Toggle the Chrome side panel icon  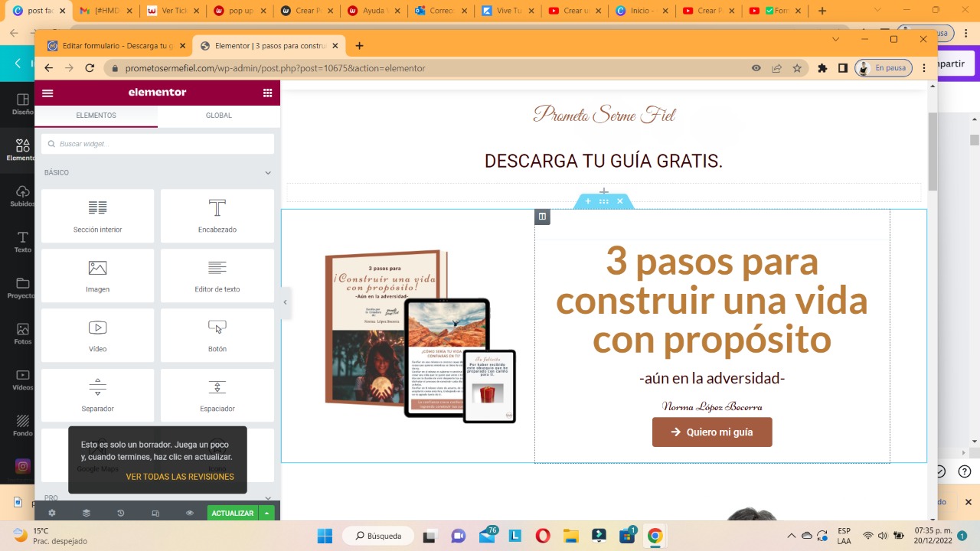(x=843, y=68)
